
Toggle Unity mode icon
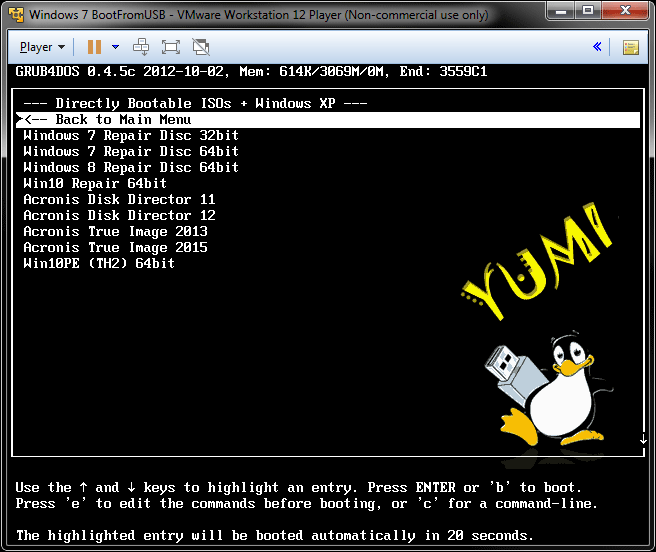(201, 47)
